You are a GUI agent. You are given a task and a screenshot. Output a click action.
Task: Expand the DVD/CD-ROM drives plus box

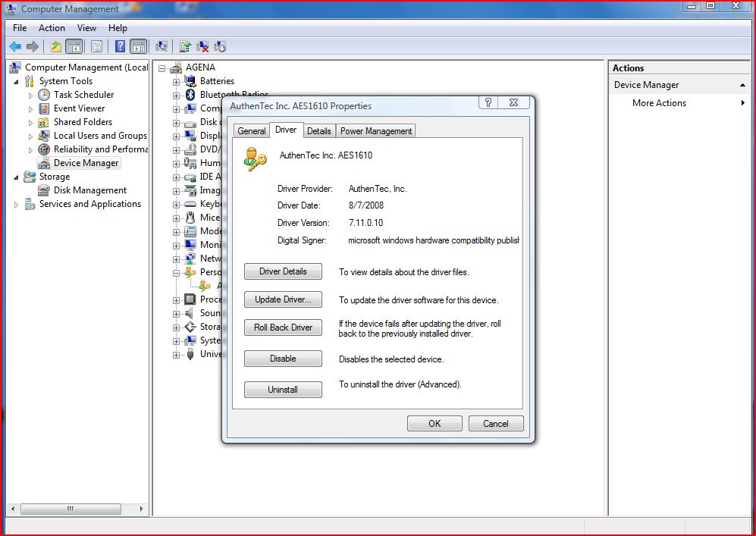(x=177, y=150)
